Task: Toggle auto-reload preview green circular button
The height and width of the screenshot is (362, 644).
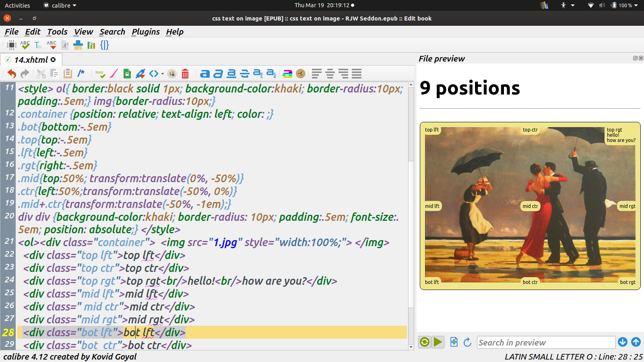Action: pyautogui.click(x=425, y=342)
